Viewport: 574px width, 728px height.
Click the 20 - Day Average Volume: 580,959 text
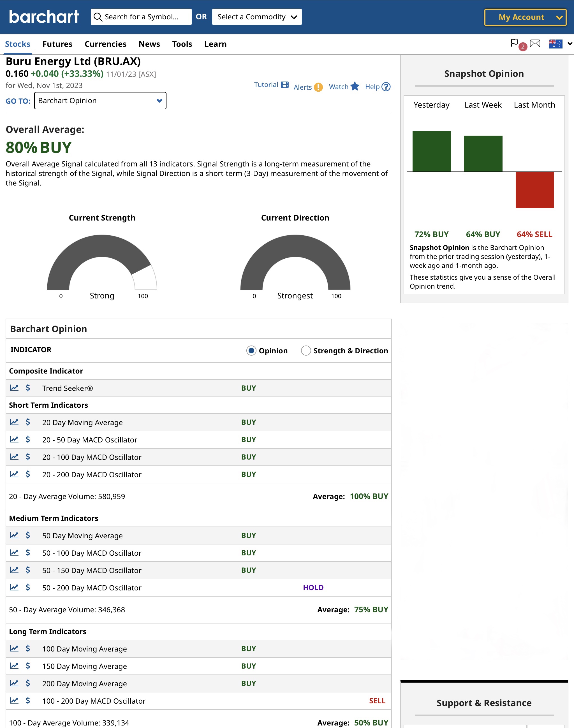(x=67, y=496)
